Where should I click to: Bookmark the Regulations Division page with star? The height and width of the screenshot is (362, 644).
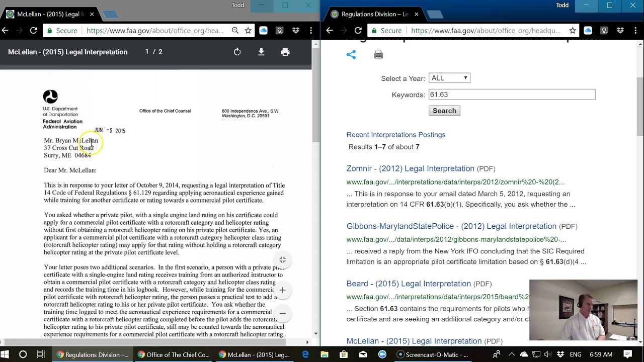point(573,31)
